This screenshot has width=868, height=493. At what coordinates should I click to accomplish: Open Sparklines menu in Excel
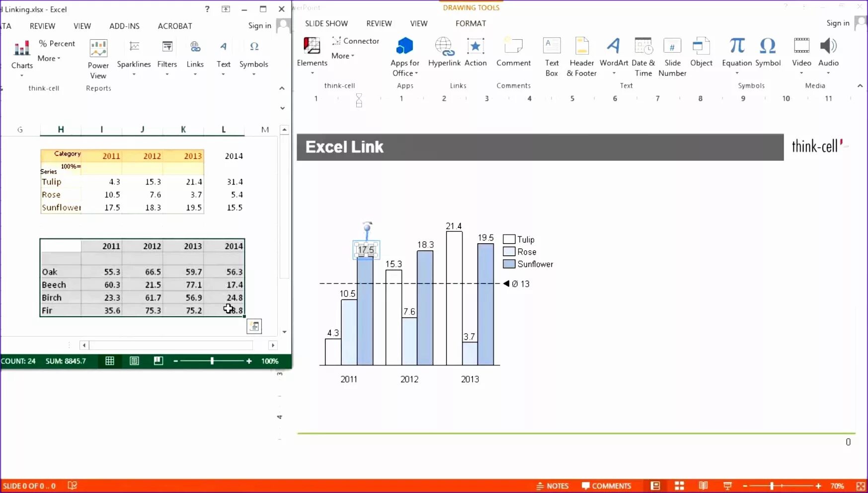pos(134,59)
